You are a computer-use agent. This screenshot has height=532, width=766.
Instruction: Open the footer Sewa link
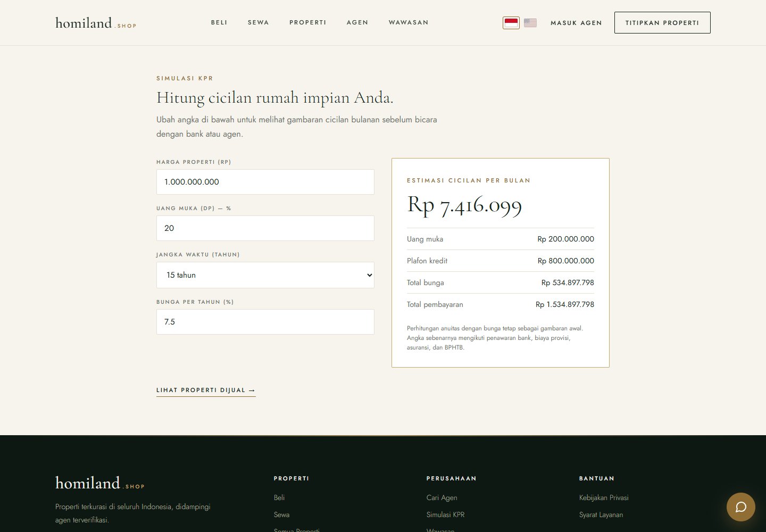click(282, 515)
